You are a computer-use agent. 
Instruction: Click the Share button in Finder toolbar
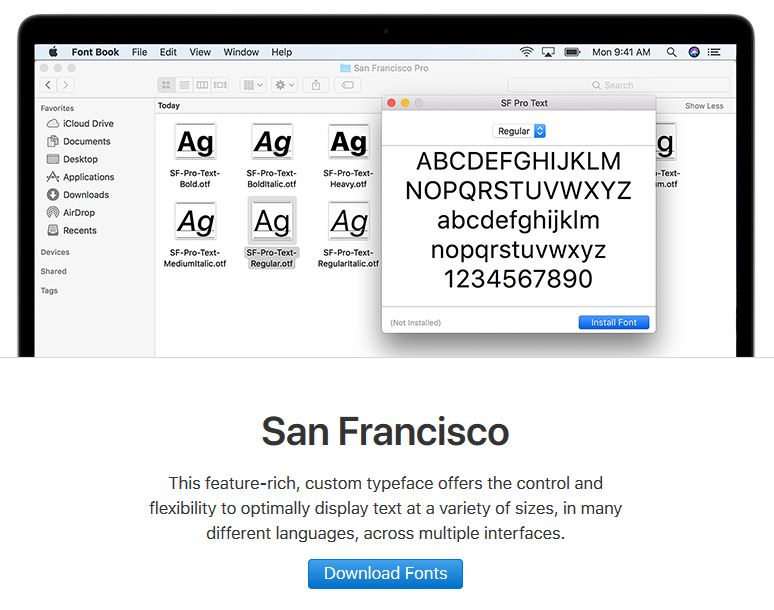tap(316, 85)
